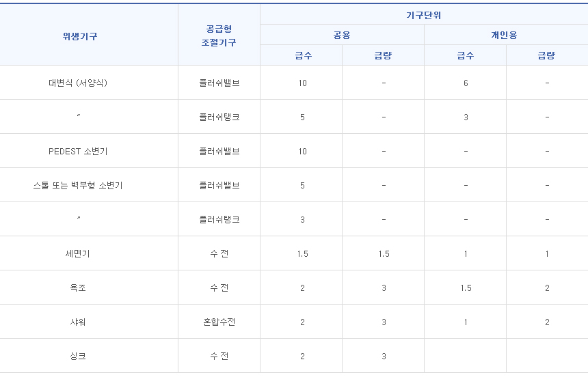588x377 pixels.
Task: Click the 개인용 급수 1.5 value for 욕조
Action: 466,288
